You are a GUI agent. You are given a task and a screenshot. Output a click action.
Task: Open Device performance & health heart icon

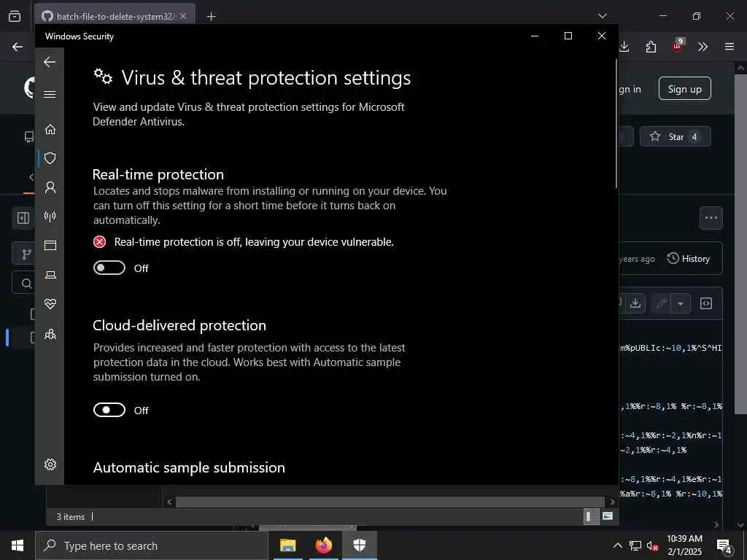50,304
